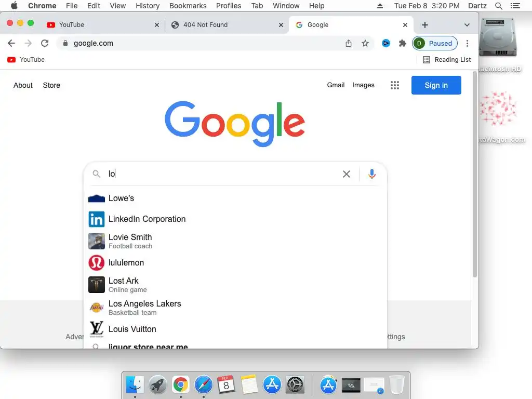Image resolution: width=532 pixels, height=399 pixels.
Task: Open Finder from the Dock
Action: click(x=135, y=384)
